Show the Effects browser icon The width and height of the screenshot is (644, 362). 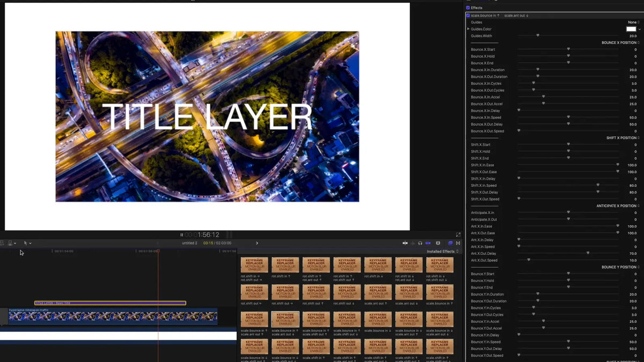tap(450, 243)
